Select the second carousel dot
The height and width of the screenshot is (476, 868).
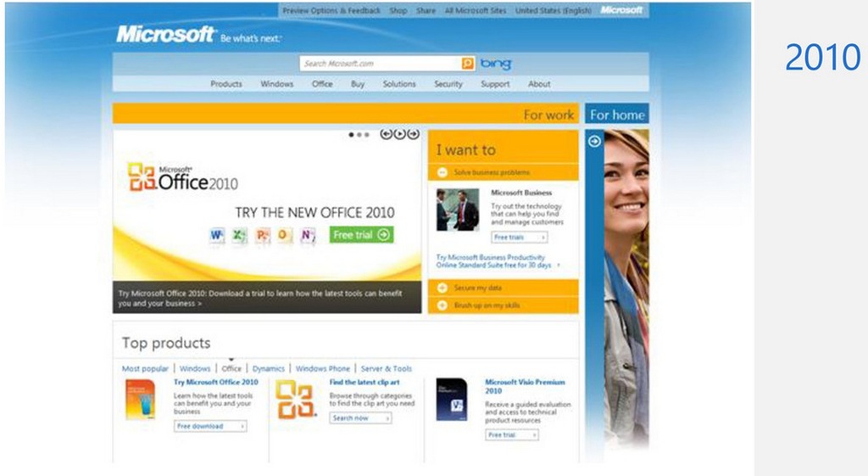(x=359, y=135)
